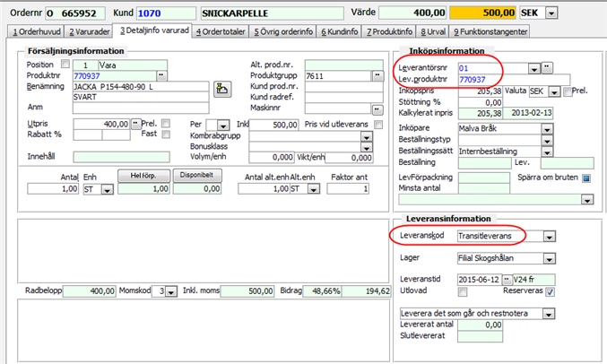Click the Disponibelt button
Screen dimensions: 607x364
click(x=197, y=175)
